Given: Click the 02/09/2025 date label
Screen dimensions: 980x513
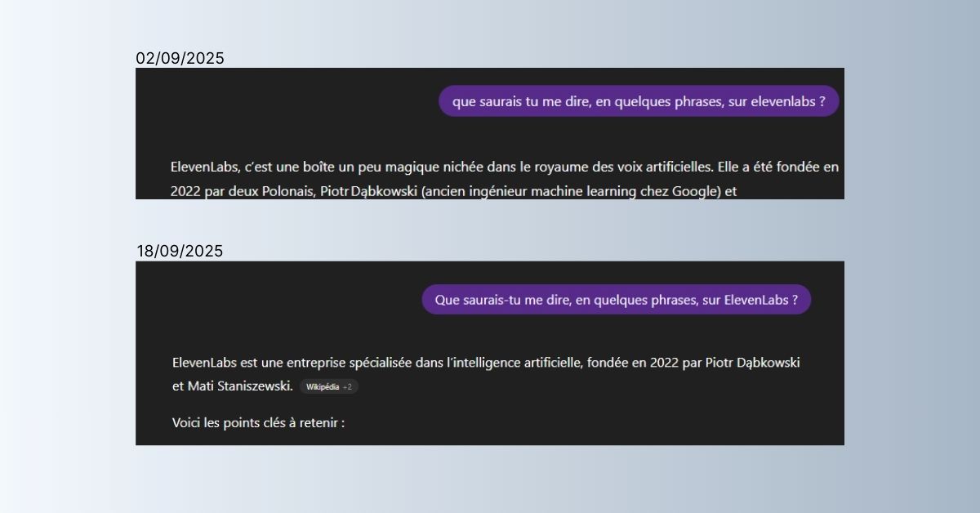Looking at the screenshot, I should pos(180,58).
